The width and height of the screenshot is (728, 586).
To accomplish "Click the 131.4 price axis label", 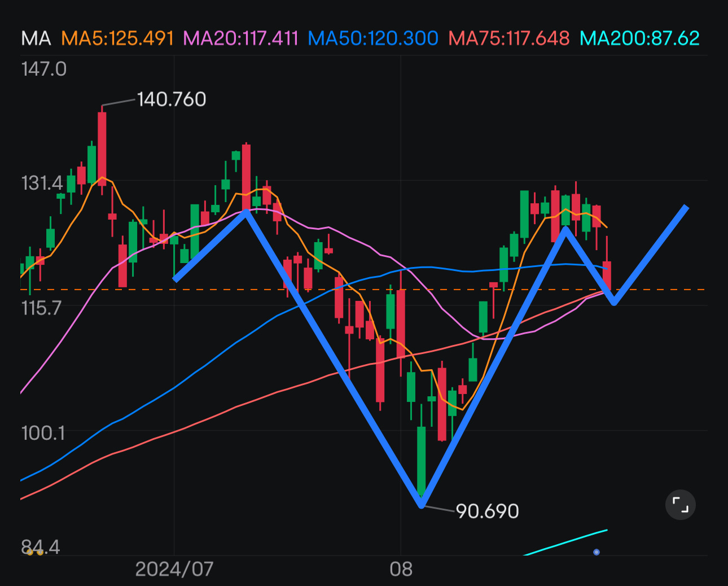I will [43, 183].
